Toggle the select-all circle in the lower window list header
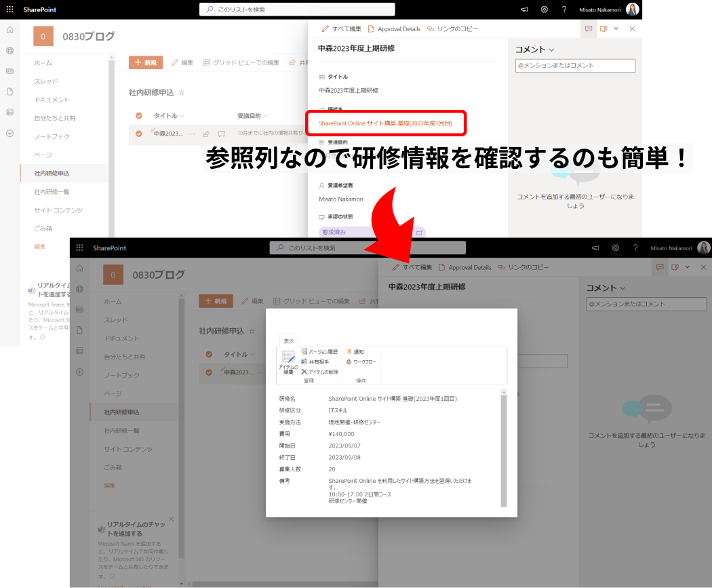The image size is (712, 588). coord(209,354)
